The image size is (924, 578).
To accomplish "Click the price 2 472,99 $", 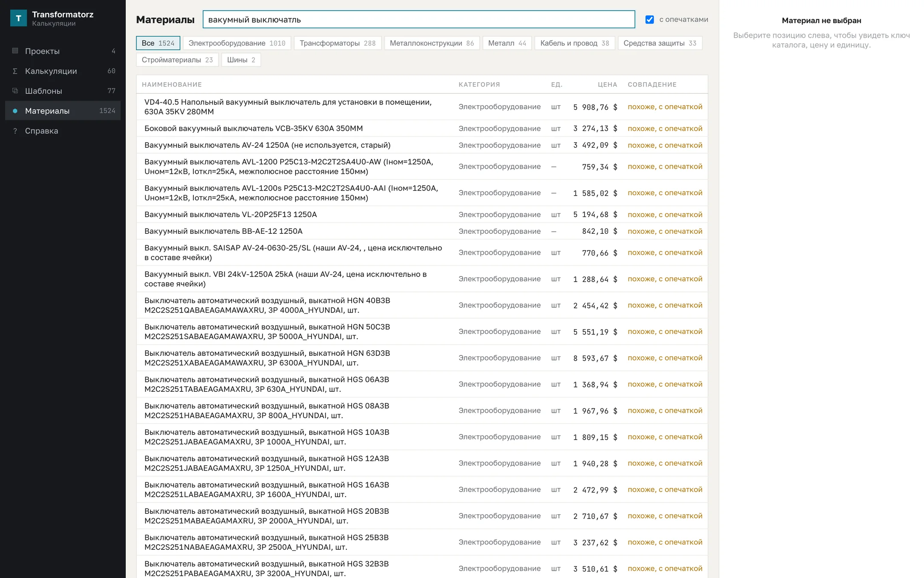I will (x=595, y=490).
